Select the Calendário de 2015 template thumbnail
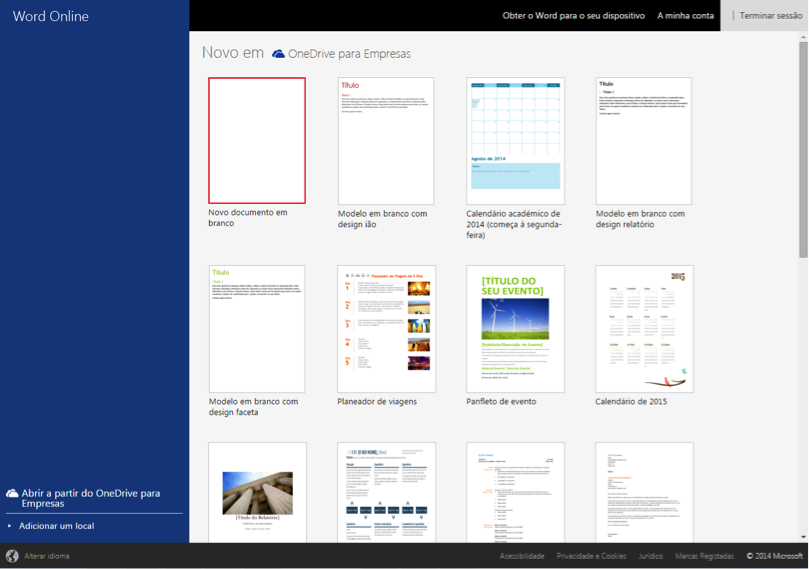809x569 pixels. point(644,329)
